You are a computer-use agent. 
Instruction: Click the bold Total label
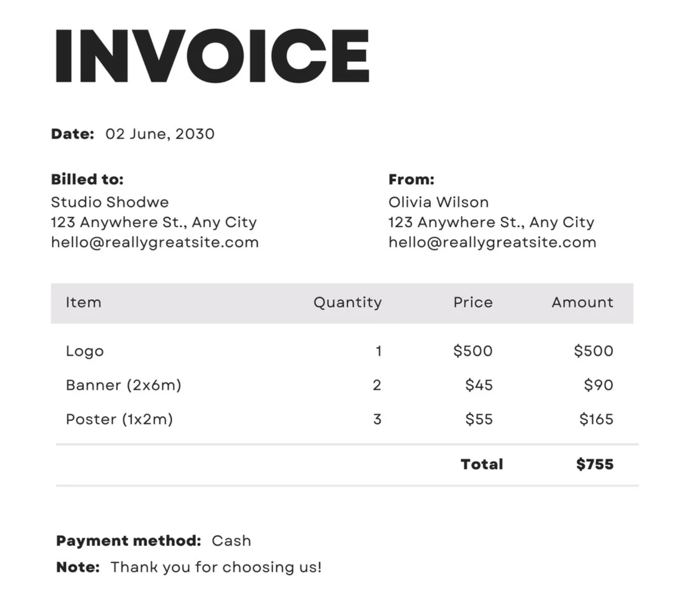(482, 464)
